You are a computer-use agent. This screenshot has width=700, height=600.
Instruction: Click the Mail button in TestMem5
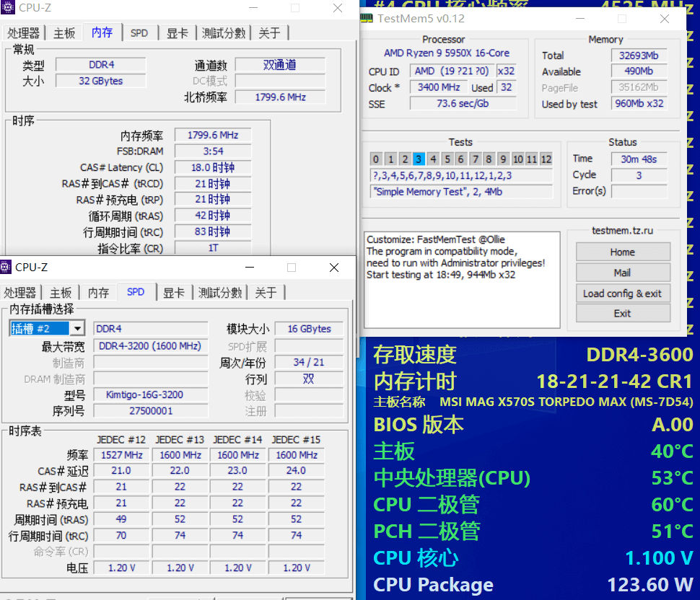622,273
